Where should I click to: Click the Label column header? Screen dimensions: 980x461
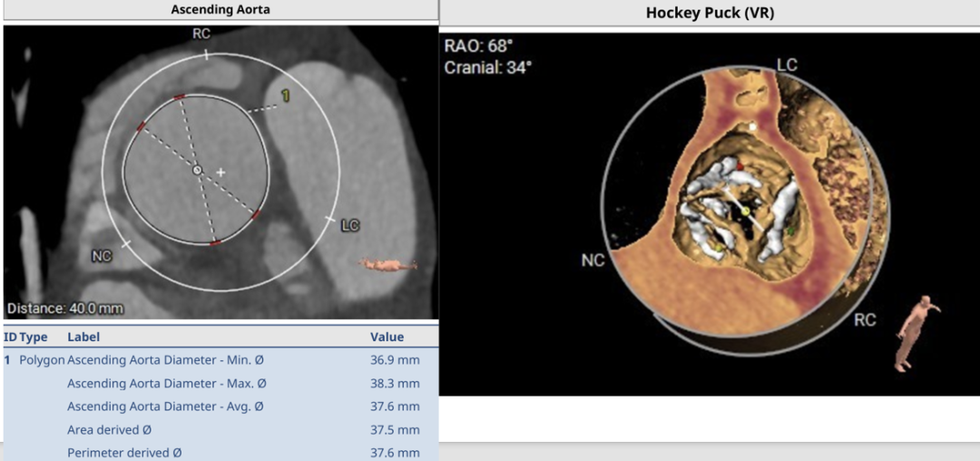coord(83,338)
